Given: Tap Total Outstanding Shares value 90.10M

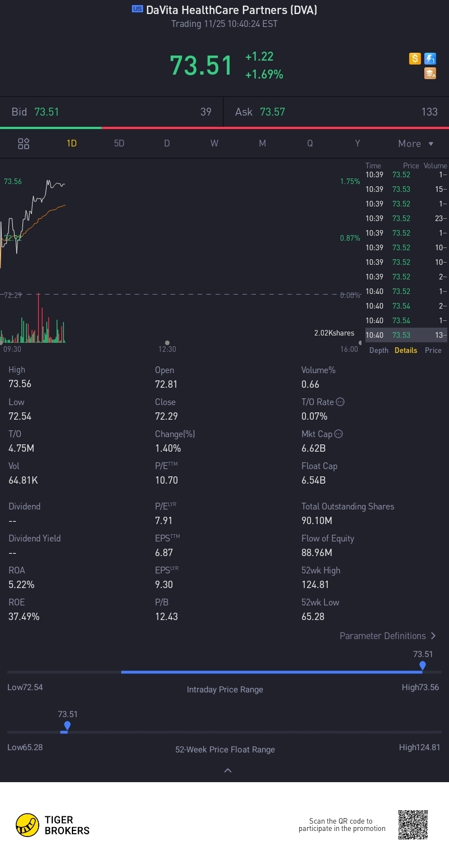Looking at the screenshot, I should pyautogui.click(x=317, y=521).
